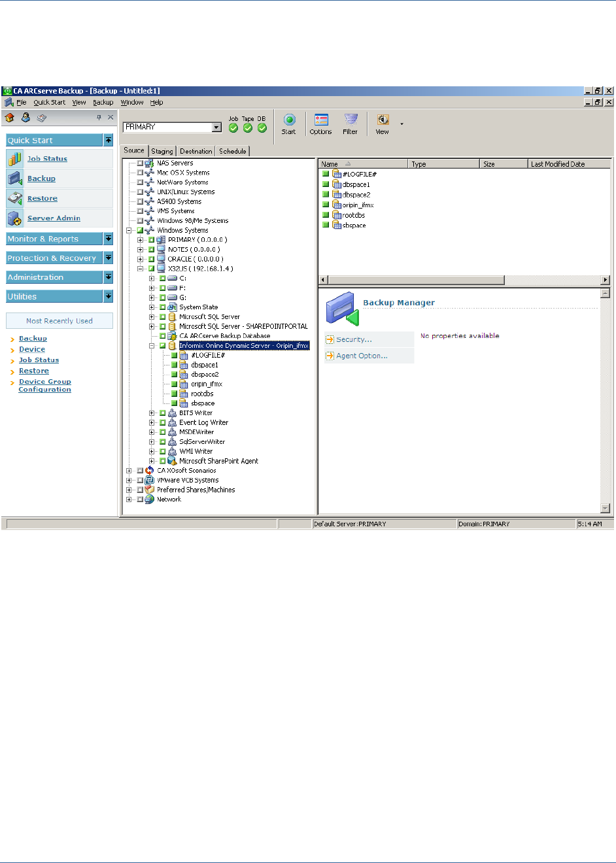Click the Job status green check icon

pos(233,128)
